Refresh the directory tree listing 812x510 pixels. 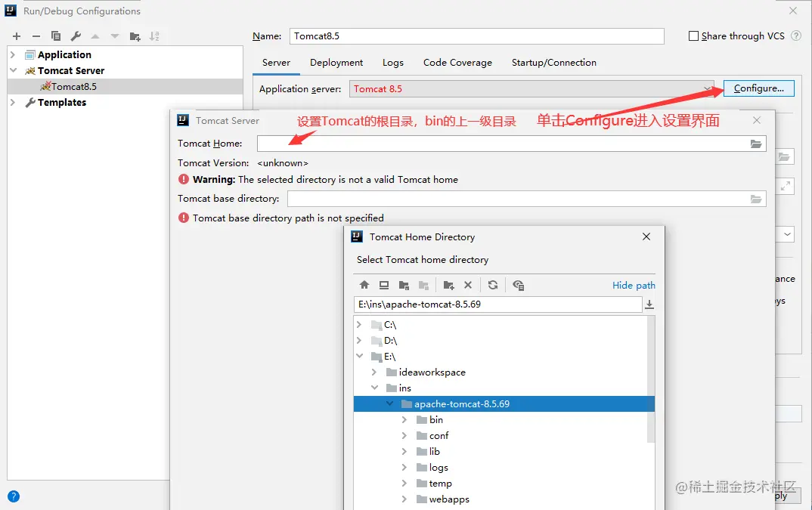492,285
